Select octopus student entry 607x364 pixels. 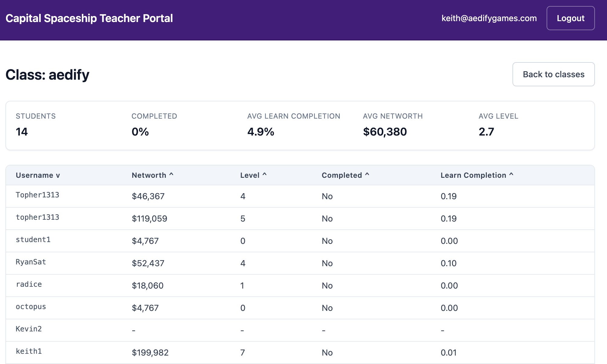point(31,307)
